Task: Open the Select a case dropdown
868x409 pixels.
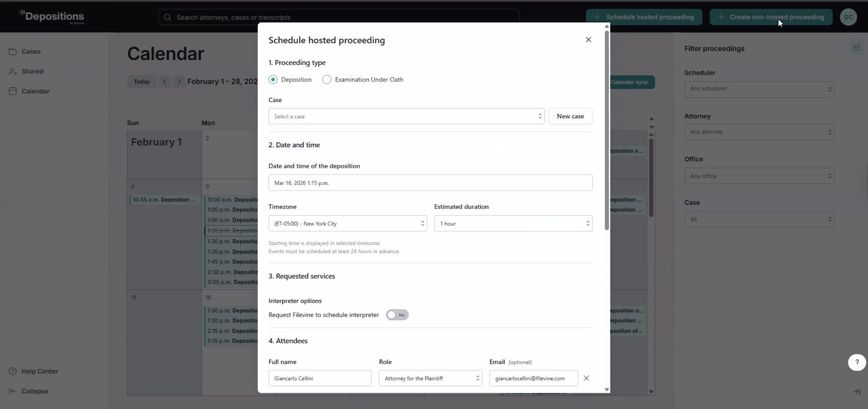Action: coord(406,116)
